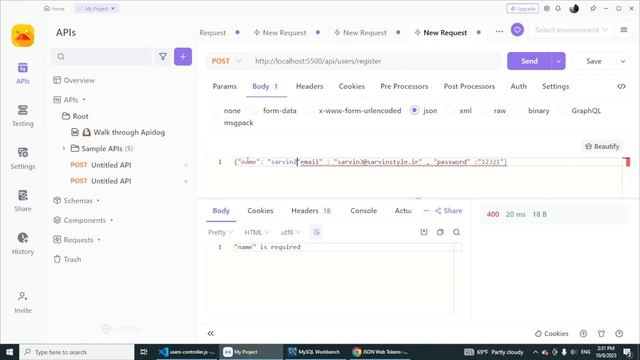
Task: Open the response Console tab
Action: coord(363,211)
